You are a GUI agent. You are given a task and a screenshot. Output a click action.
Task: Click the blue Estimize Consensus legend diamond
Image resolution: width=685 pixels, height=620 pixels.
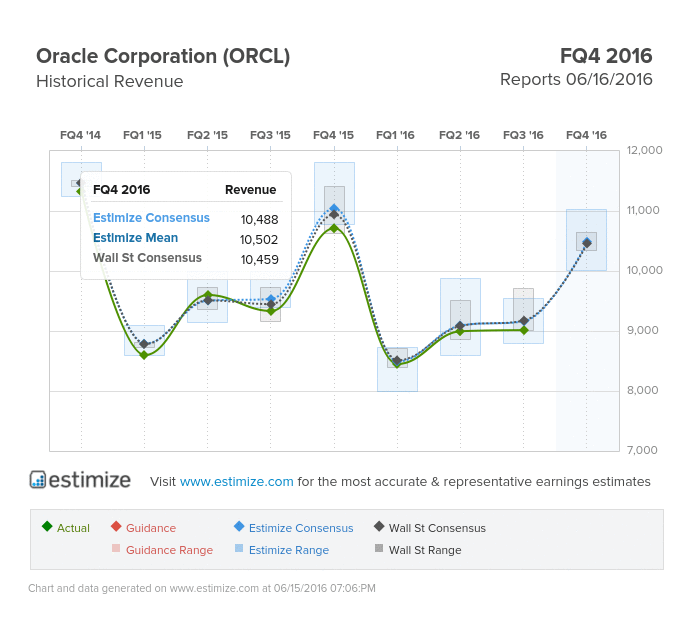(239, 526)
